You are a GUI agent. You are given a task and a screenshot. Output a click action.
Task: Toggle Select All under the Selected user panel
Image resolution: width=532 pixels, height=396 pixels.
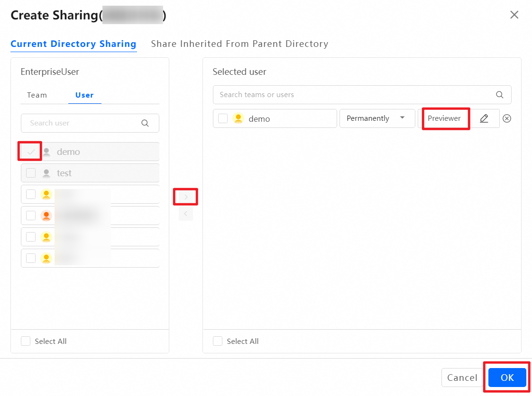coord(218,341)
